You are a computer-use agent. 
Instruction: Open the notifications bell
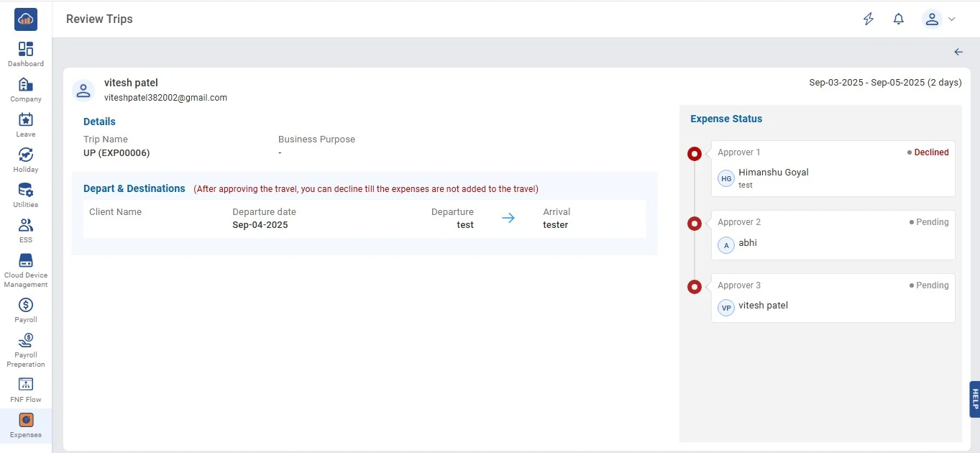tap(899, 19)
